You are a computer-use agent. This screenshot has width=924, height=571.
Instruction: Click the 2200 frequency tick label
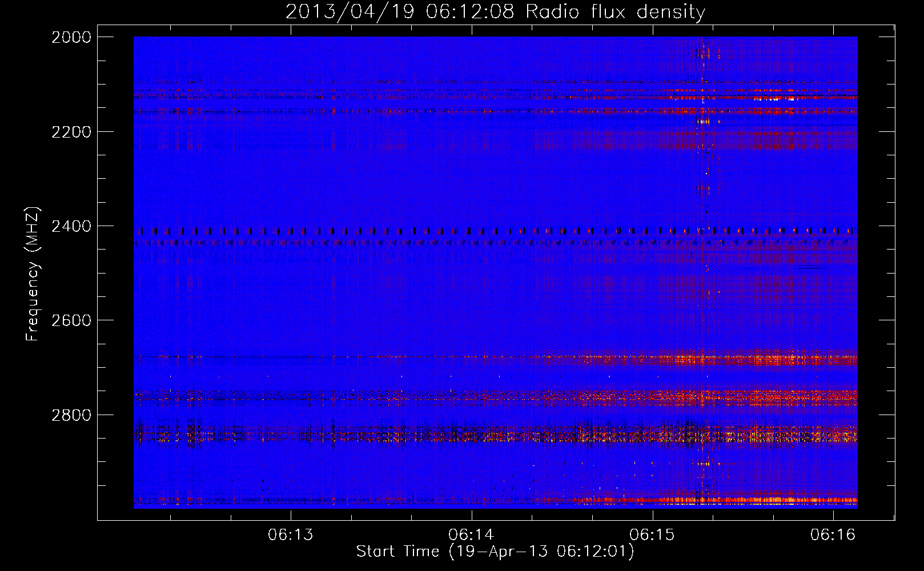(71, 132)
